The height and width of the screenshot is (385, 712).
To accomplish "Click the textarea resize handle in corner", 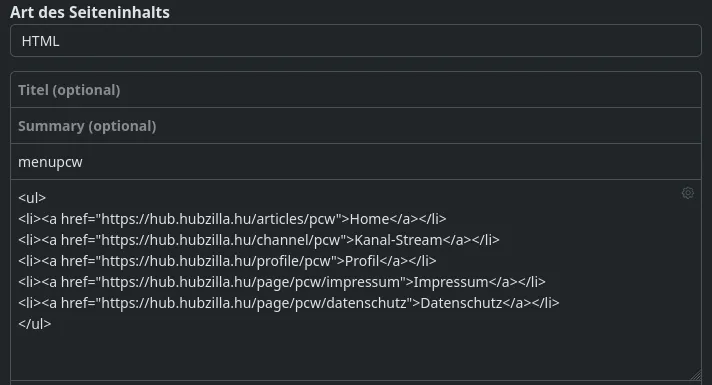I will point(696,375).
